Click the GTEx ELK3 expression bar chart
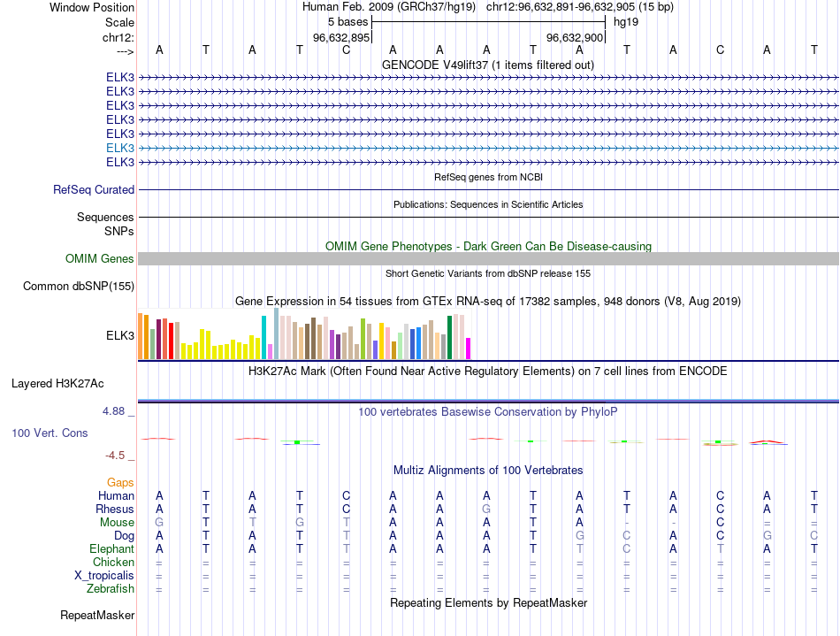 pos(304,333)
